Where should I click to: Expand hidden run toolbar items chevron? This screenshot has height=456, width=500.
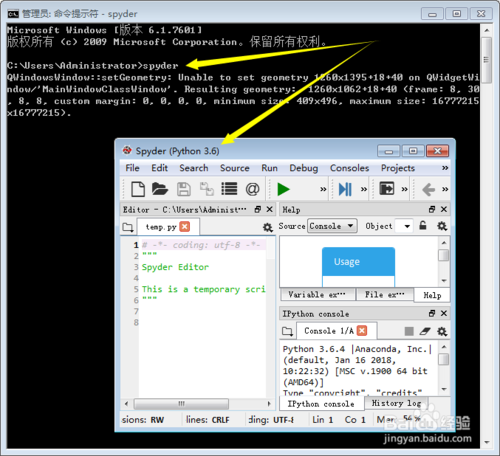(x=323, y=189)
